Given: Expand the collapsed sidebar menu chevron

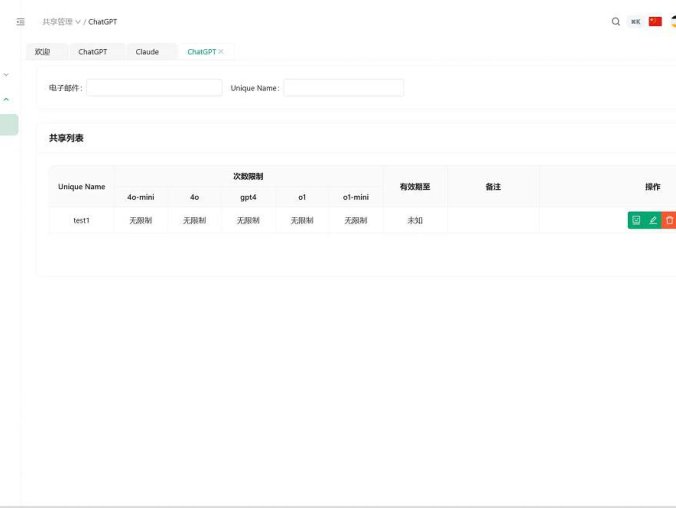Looking at the screenshot, I should (x=6, y=75).
